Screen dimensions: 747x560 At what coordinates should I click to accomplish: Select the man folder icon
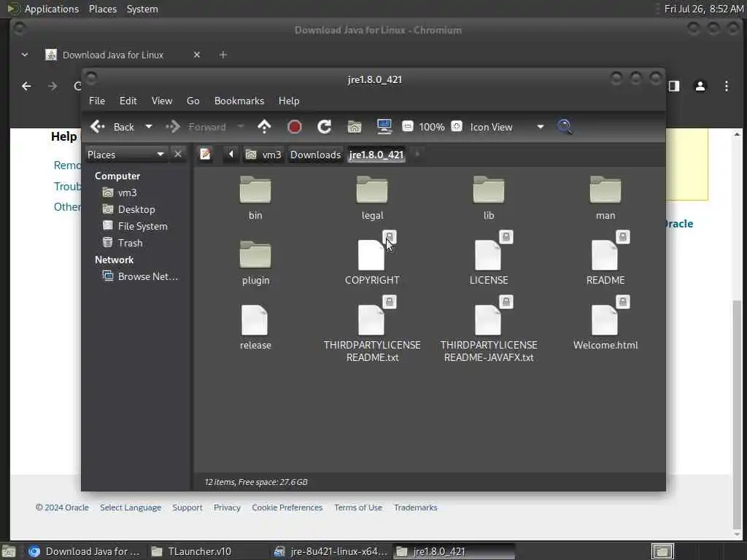[605, 190]
